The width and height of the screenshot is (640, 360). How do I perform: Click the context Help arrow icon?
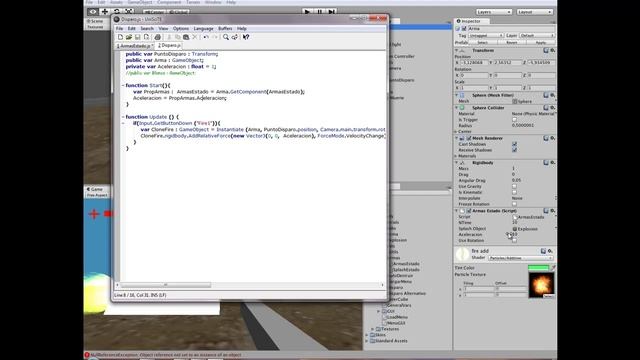coord(246,37)
